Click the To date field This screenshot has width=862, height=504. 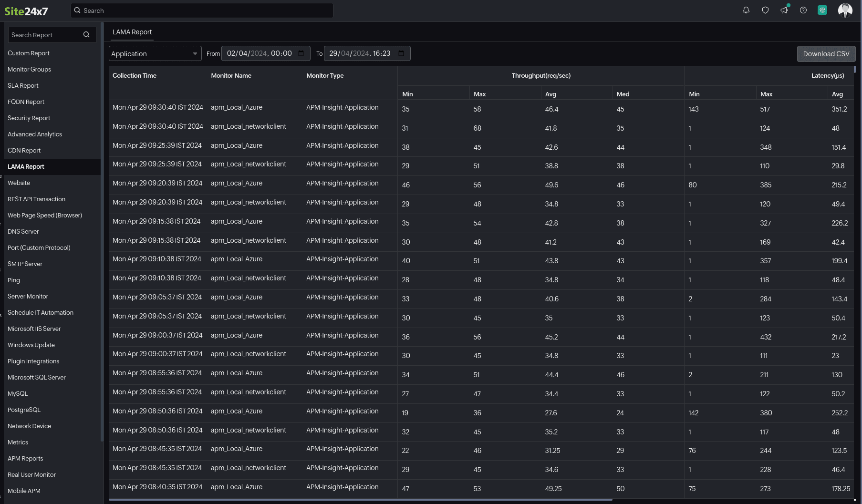coord(367,53)
